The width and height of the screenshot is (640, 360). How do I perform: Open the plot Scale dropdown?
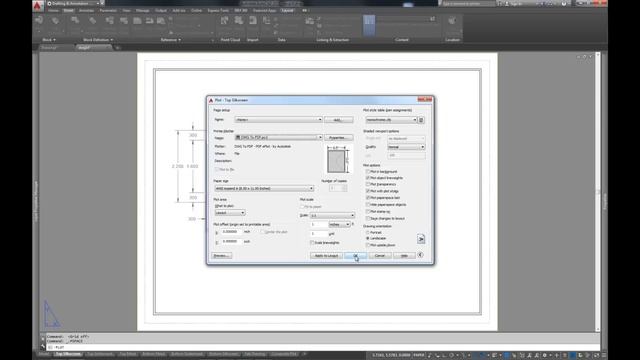point(332,215)
